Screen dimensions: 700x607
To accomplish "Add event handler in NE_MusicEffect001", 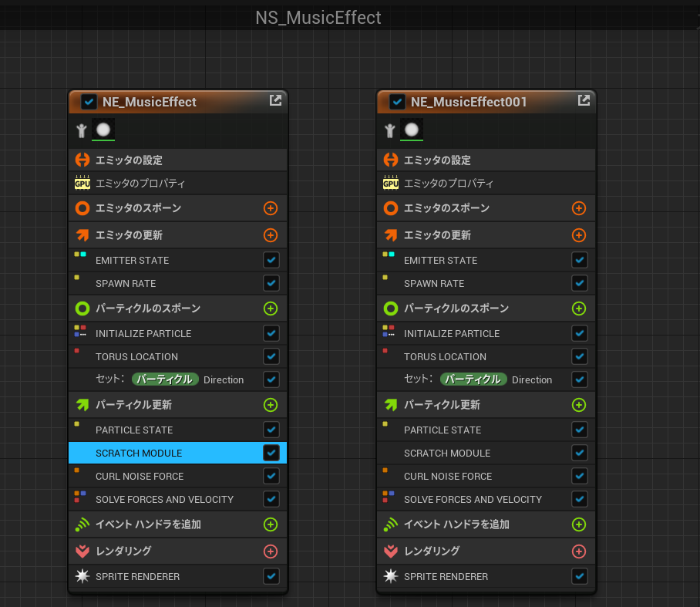I will (579, 524).
